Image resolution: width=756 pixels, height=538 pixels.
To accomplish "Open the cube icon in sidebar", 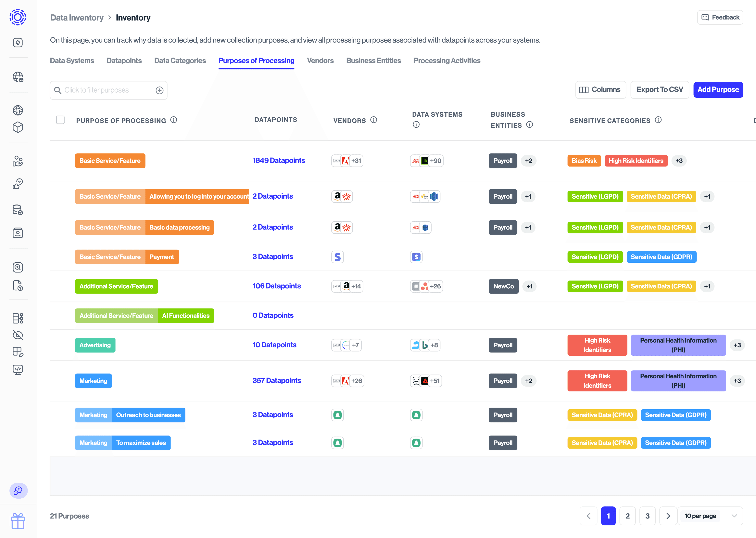I will click(18, 127).
